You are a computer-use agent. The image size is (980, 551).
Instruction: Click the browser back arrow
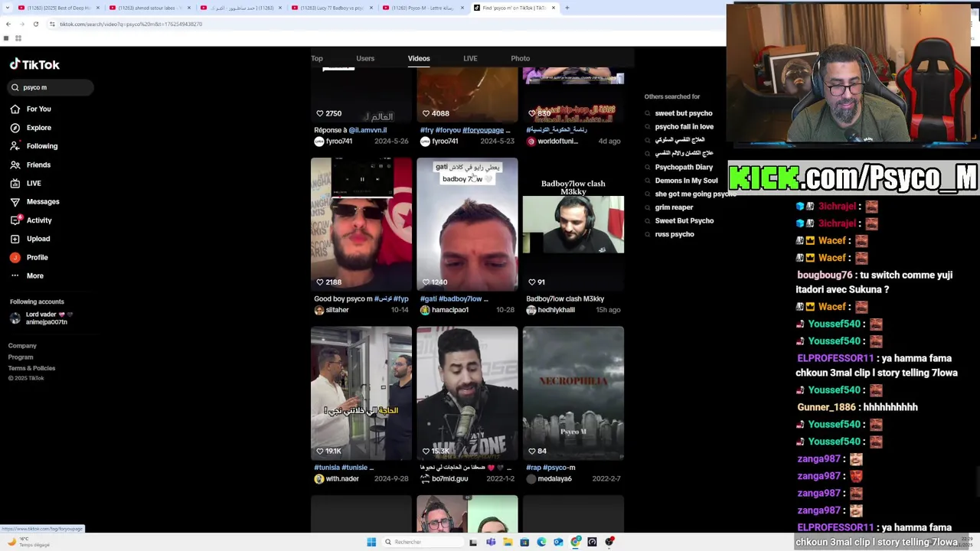click(x=8, y=24)
